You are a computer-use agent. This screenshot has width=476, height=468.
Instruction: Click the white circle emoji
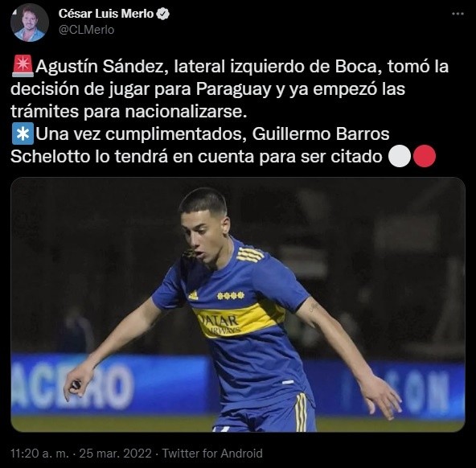[400, 156]
